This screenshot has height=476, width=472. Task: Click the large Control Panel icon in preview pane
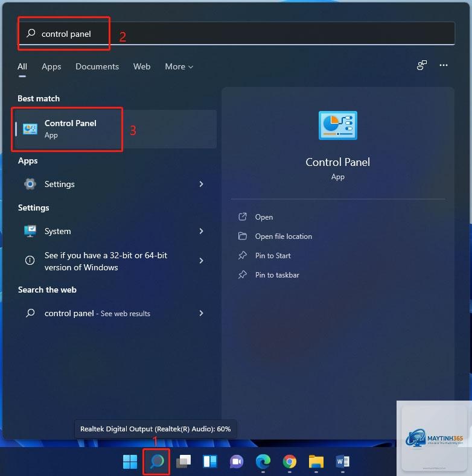338,125
